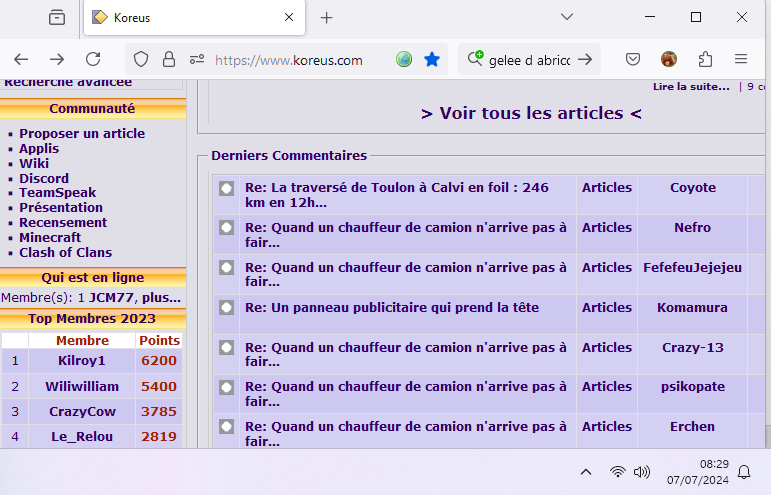Open the Firefox hamburger application menu

tap(741, 60)
